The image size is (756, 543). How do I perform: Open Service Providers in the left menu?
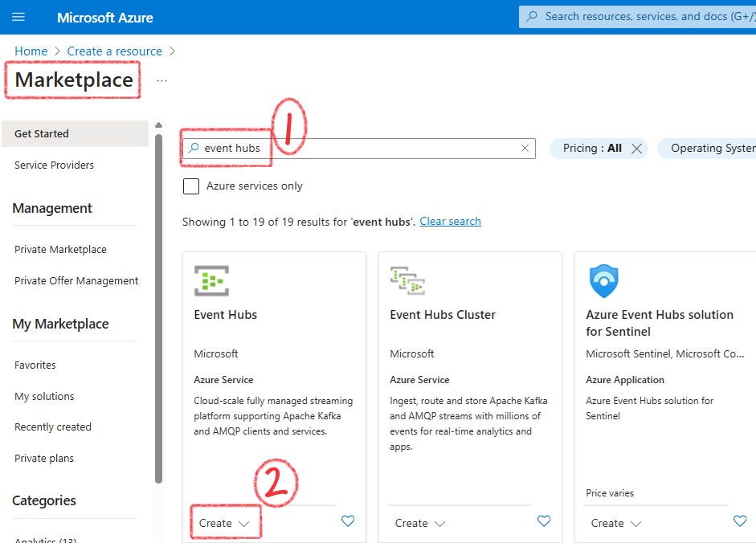pyautogui.click(x=54, y=165)
